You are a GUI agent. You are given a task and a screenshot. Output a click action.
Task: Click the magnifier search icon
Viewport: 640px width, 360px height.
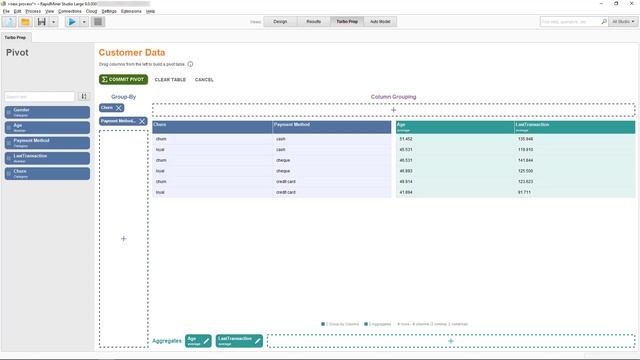click(x=604, y=22)
